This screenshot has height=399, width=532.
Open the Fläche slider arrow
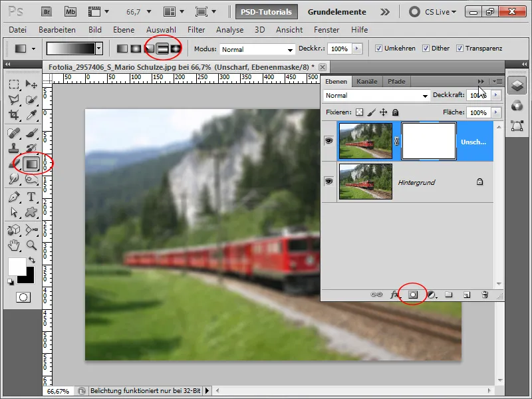click(495, 112)
